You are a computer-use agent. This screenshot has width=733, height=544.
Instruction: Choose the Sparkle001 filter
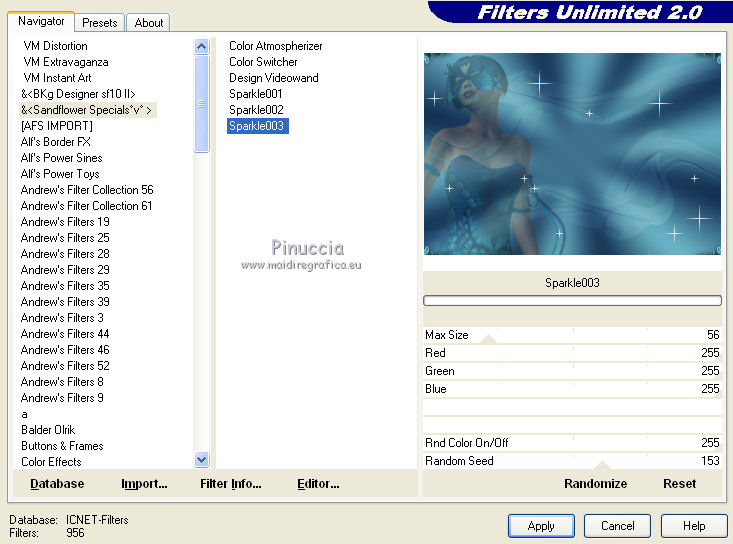[x=256, y=93]
